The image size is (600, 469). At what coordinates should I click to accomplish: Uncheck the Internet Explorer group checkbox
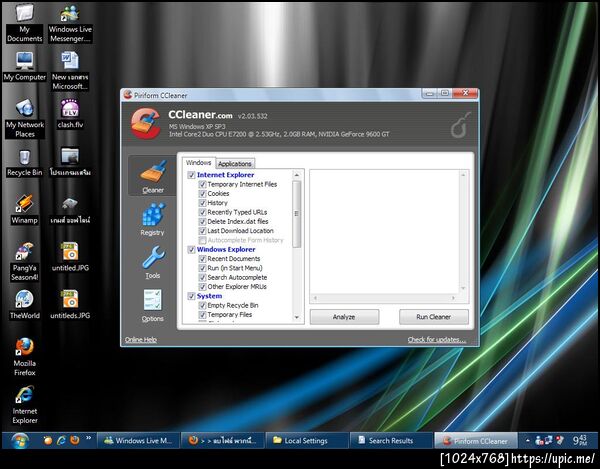coord(191,175)
